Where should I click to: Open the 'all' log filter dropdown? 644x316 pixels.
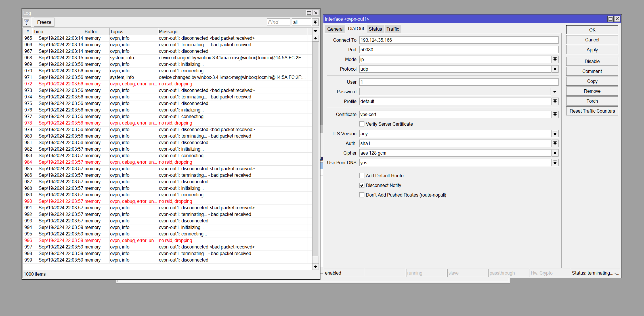pyautogui.click(x=315, y=22)
